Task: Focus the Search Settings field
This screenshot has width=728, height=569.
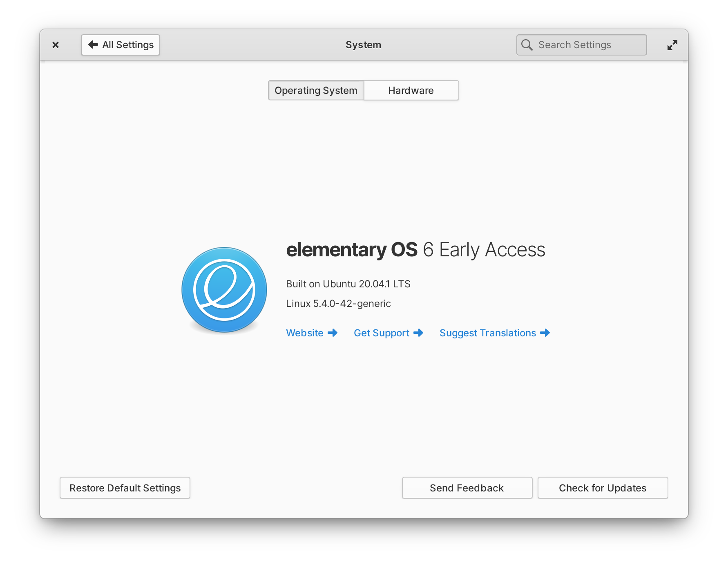Action: 581,45
